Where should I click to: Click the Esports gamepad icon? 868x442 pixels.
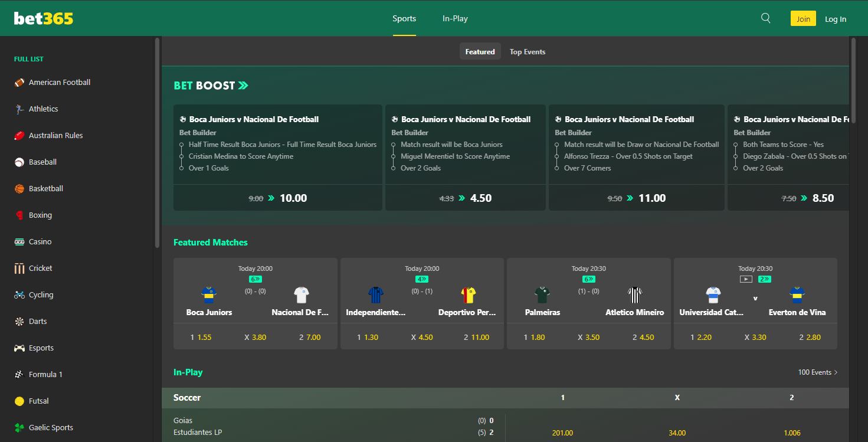(19, 348)
